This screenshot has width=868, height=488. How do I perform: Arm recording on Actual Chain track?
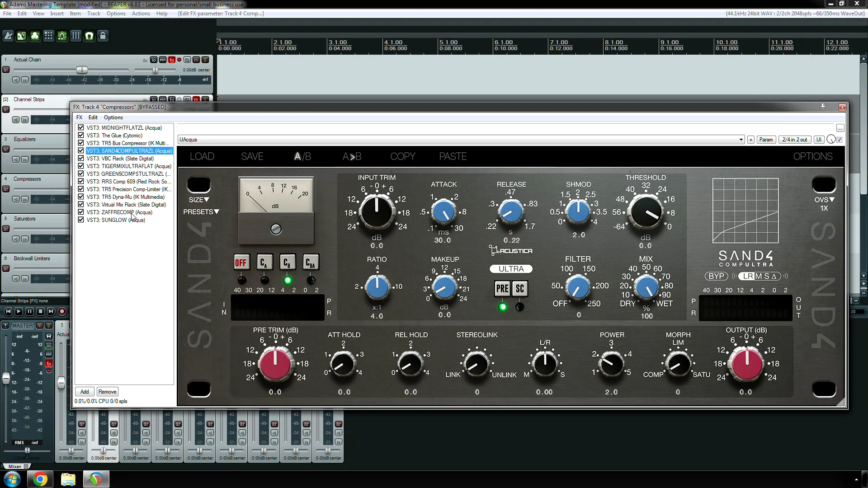[179, 60]
